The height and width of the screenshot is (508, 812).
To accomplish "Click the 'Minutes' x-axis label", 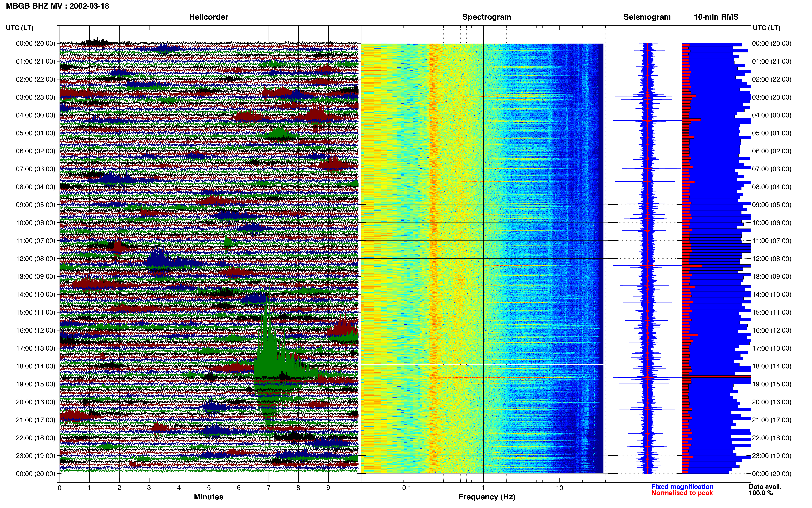I will coord(209,497).
